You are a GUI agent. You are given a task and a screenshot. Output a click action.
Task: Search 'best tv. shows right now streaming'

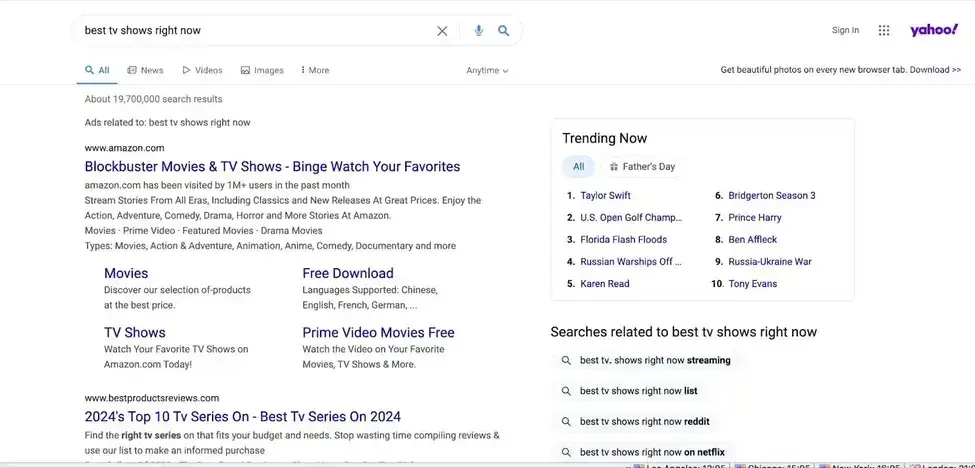click(655, 360)
